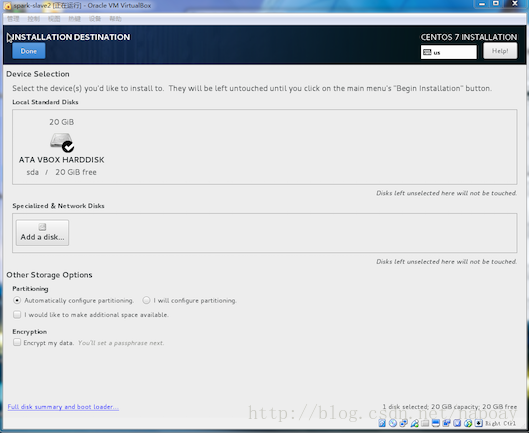Open the 控制 menu
Viewport: 529px width, 433px height.
(34, 19)
